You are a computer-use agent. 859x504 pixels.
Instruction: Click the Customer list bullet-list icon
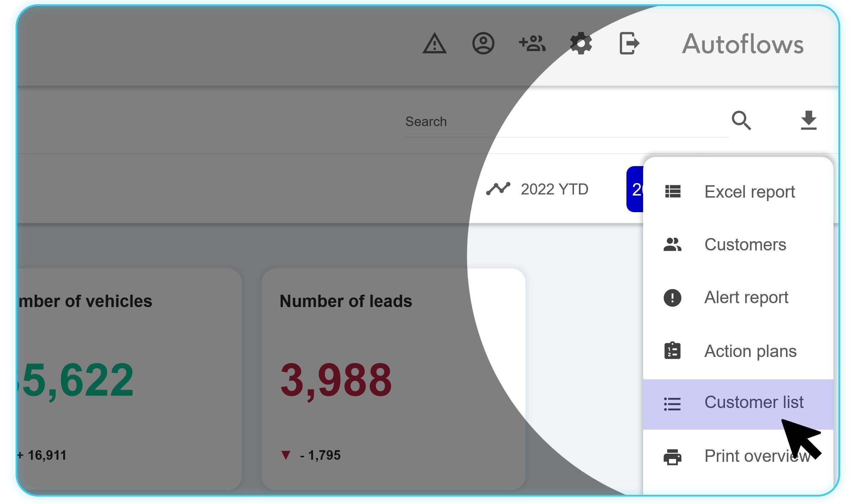(x=672, y=404)
